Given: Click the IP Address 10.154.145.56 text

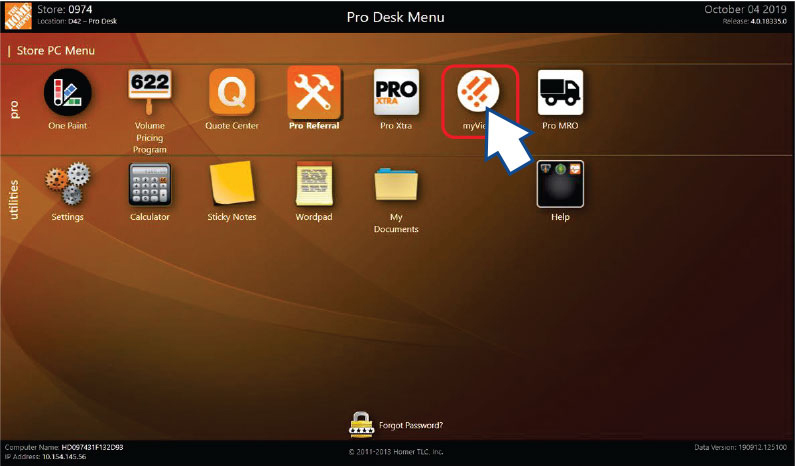Looking at the screenshot, I should pos(45,456).
